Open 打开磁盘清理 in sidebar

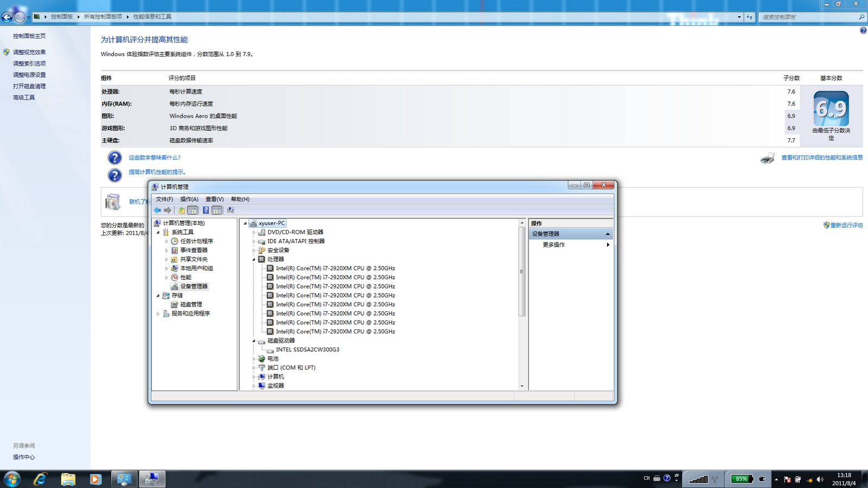pyautogui.click(x=29, y=86)
